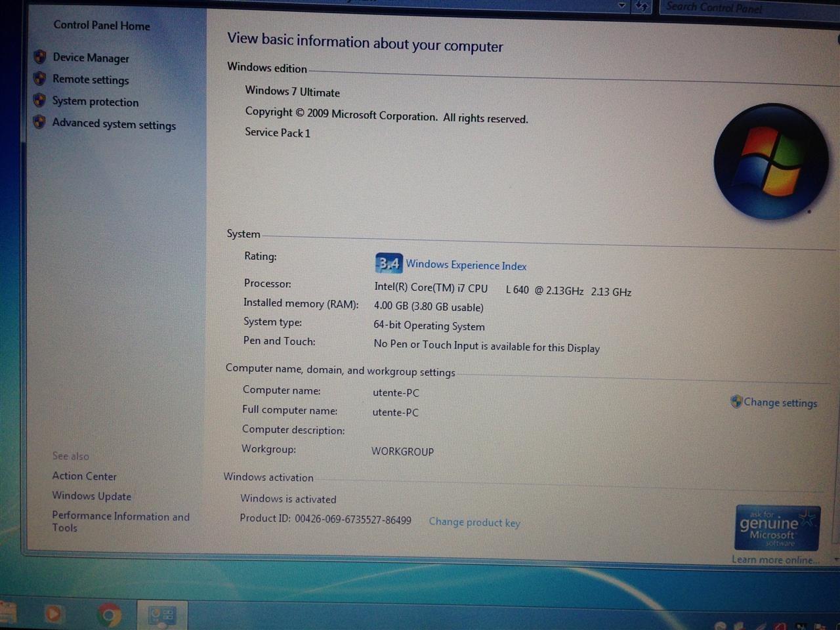Click the shield icon beside Remote settings
This screenshot has height=630, width=840.
(x=40, y=79)
